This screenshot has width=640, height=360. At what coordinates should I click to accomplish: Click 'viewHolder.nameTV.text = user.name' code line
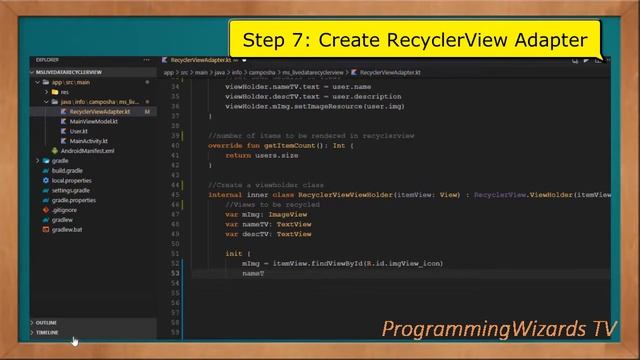(298, 87)
